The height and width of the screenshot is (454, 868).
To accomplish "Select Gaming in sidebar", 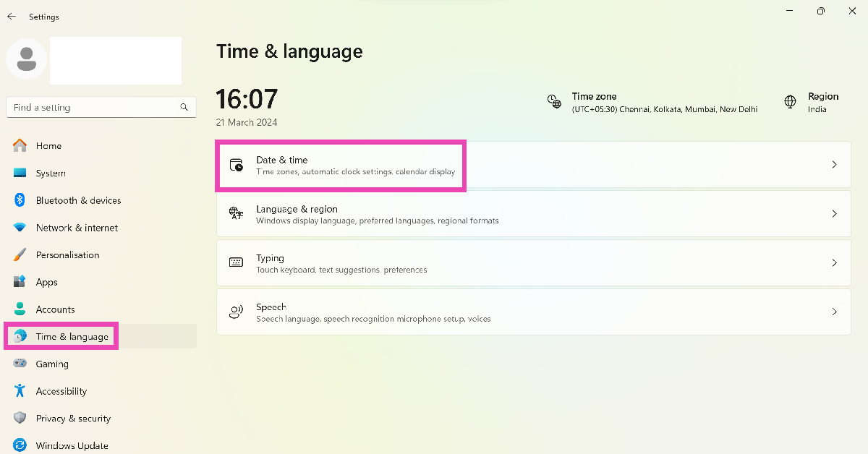I will (x=101, y=364).
